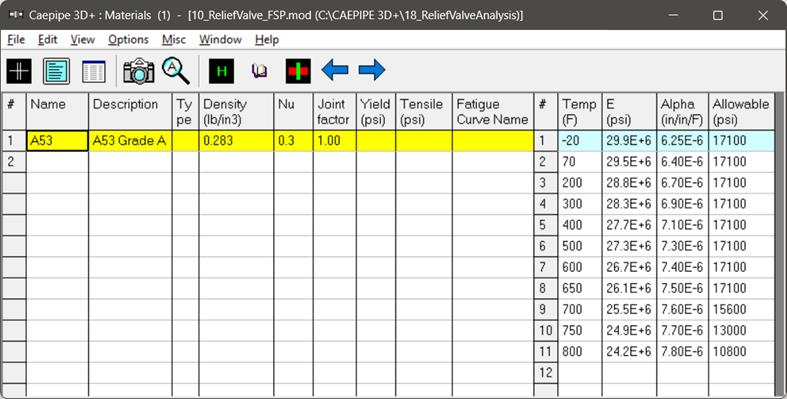
Task: Click the green H icon
Action: pyautogui.click(x=221, y=71)
